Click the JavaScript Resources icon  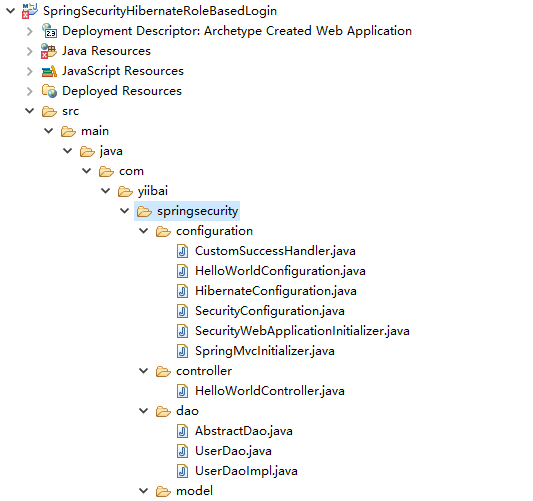pyautogui.click(x=49, y=71)
